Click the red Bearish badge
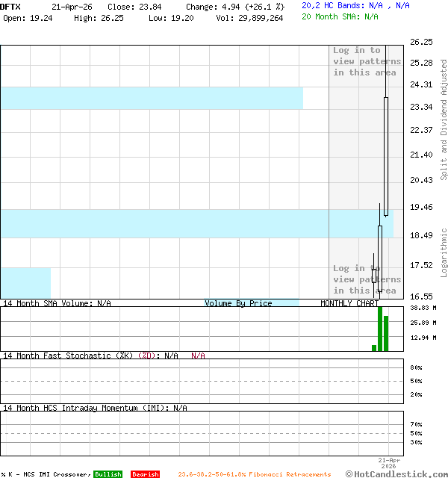Screen dimensions: 448x478 pyautogui.click(x=145, y=474)
